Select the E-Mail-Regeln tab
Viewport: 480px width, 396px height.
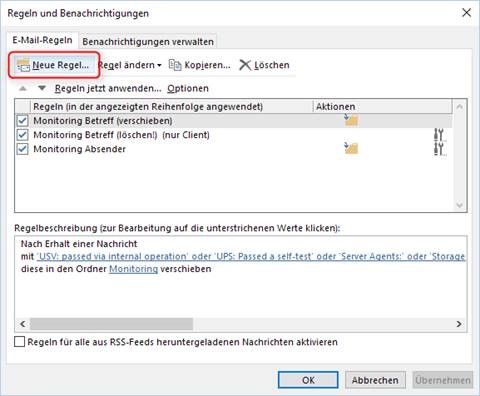(42, 40)
